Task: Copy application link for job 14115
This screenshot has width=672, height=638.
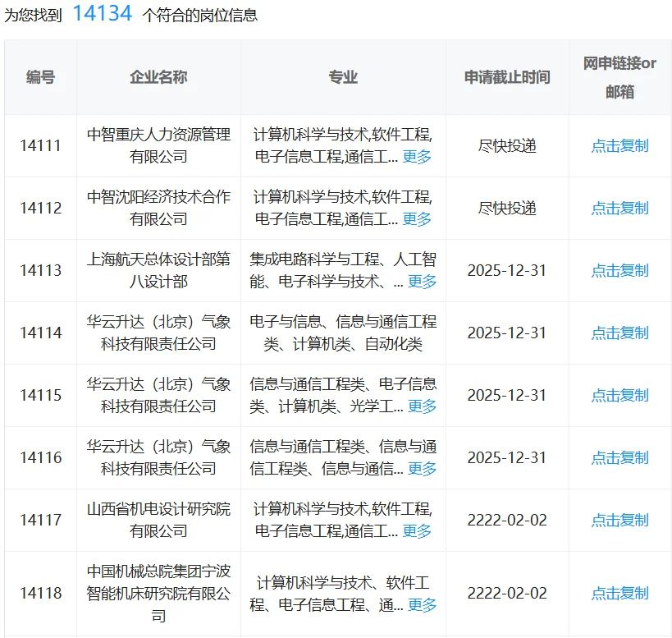Action: point(619,395)
